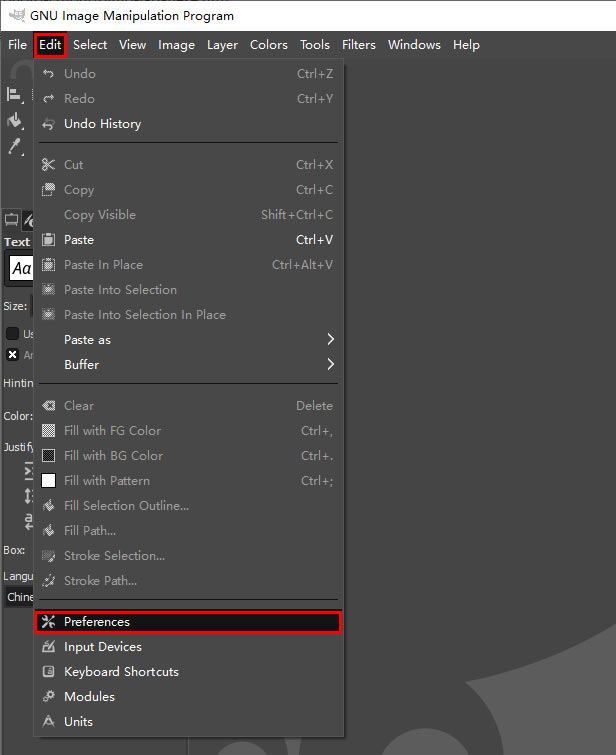Open the Edit menu

pos(50,45)
